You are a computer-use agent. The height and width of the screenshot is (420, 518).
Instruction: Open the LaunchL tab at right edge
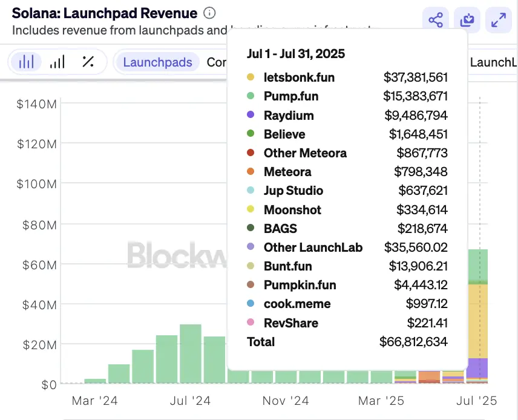493,62
